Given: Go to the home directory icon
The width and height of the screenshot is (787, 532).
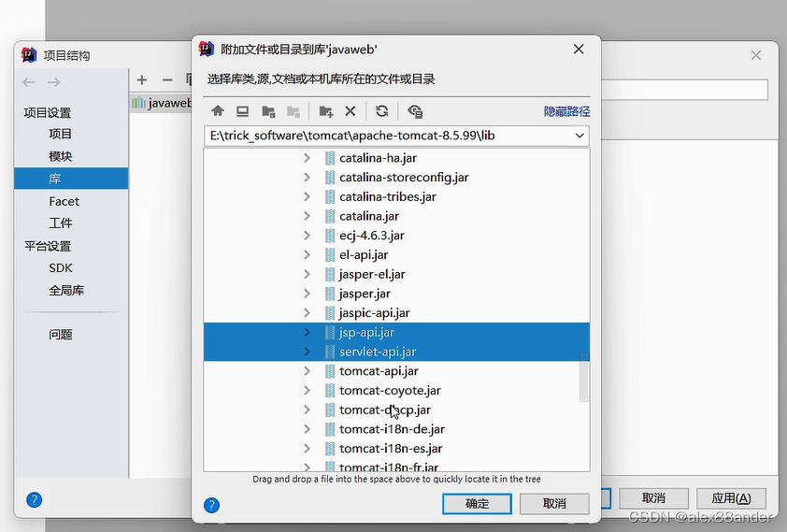Looking at the screenshot, I should pos(218,111).
